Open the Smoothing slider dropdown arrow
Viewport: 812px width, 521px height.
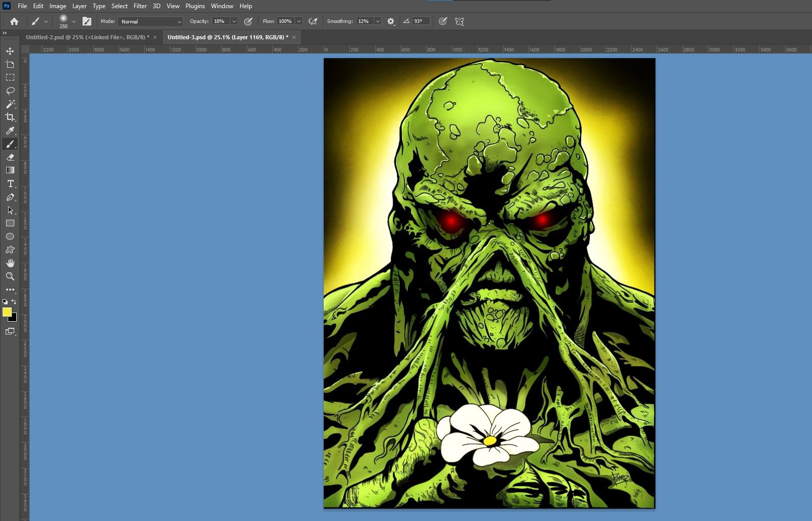coord(378,21)
